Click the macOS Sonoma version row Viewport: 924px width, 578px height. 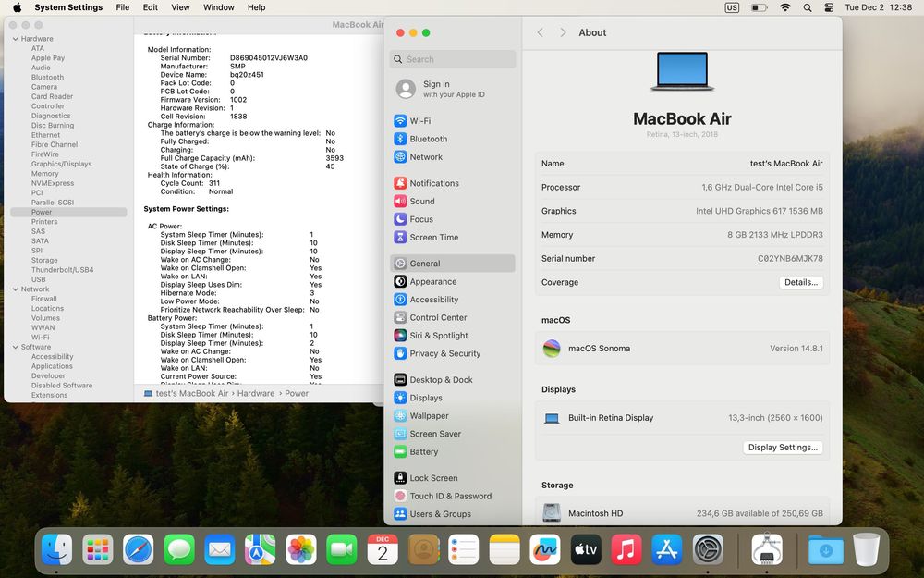click(683, 349)
